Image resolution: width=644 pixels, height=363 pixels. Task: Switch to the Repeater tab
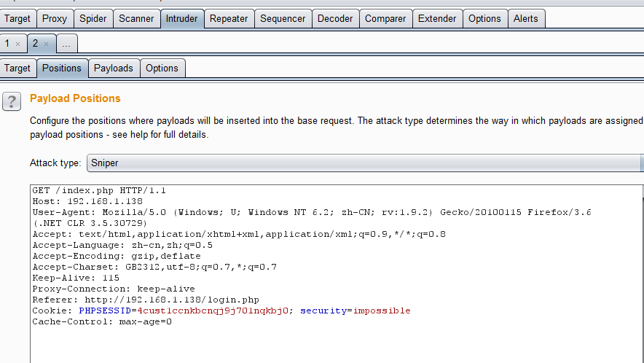click(x=229, y=19)
